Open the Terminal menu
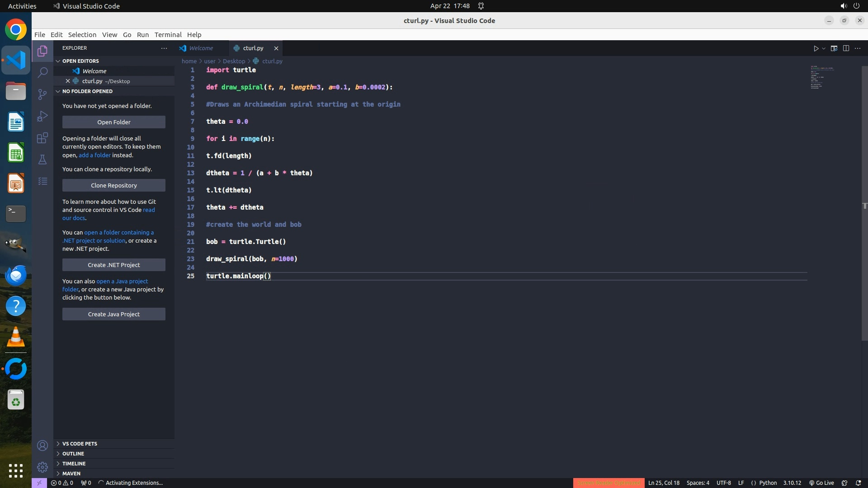The width and height of the screenshot is (868, 488). click(168, 35)
